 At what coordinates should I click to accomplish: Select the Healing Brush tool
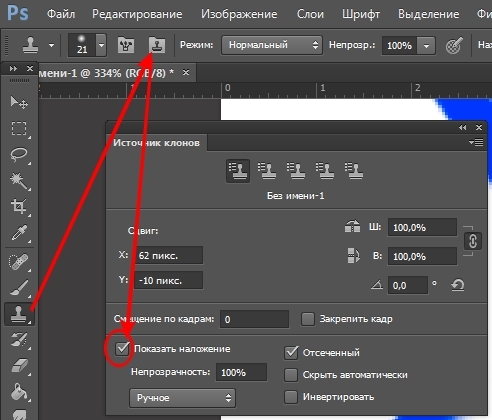click(19, 262)
